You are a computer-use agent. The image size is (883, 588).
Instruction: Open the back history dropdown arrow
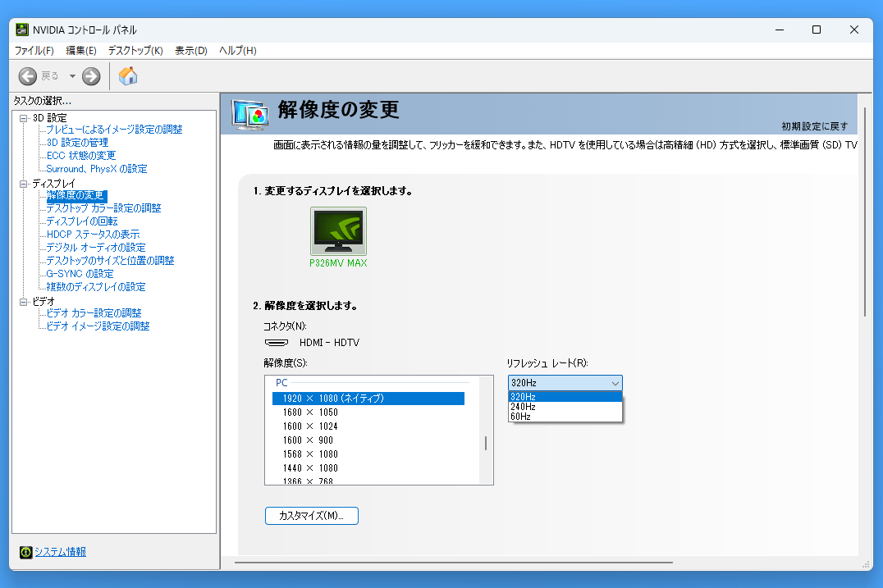point(72,76)
